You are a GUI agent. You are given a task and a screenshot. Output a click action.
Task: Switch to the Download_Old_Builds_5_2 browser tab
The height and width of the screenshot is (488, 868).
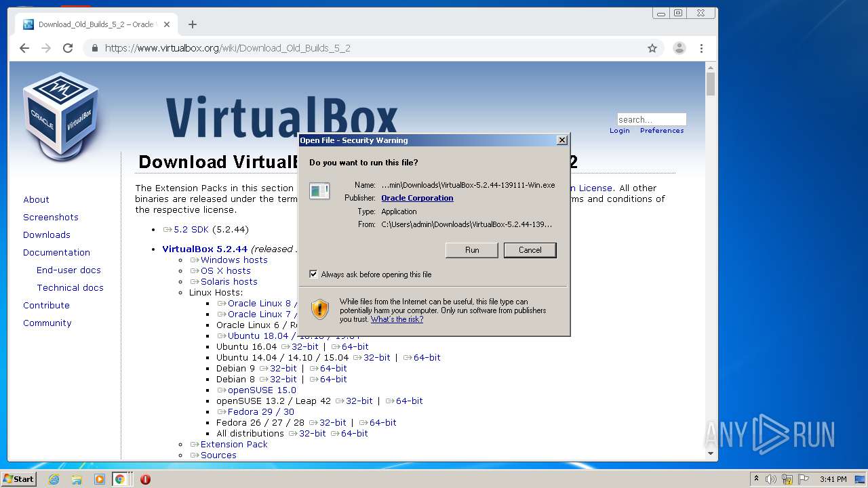[95, 24]
